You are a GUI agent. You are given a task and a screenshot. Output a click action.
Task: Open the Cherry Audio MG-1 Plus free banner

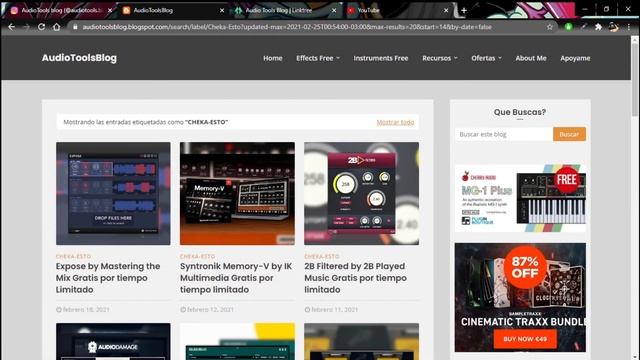click(x=520, y=198)
